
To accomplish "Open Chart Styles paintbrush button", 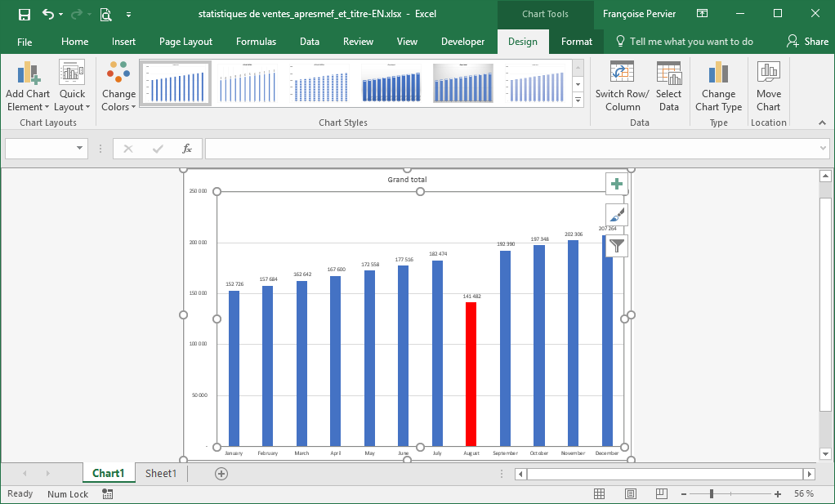I will point(617,215).
